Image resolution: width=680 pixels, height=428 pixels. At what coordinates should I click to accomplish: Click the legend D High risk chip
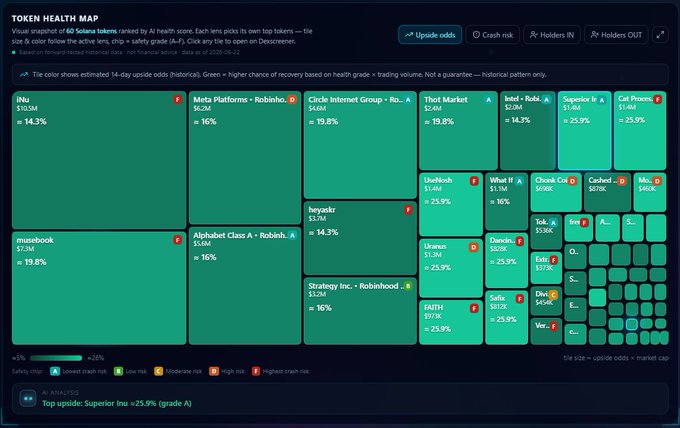coord(214,371)
